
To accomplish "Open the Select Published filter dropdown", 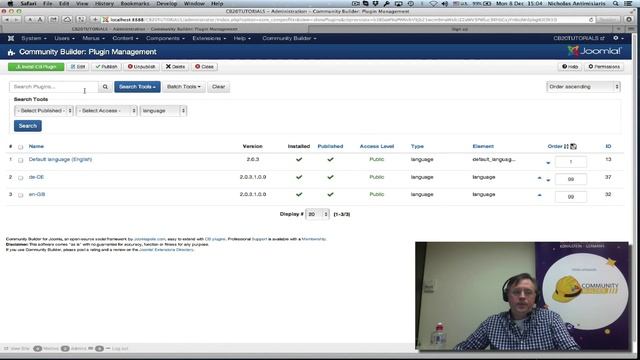I will 44,111.
